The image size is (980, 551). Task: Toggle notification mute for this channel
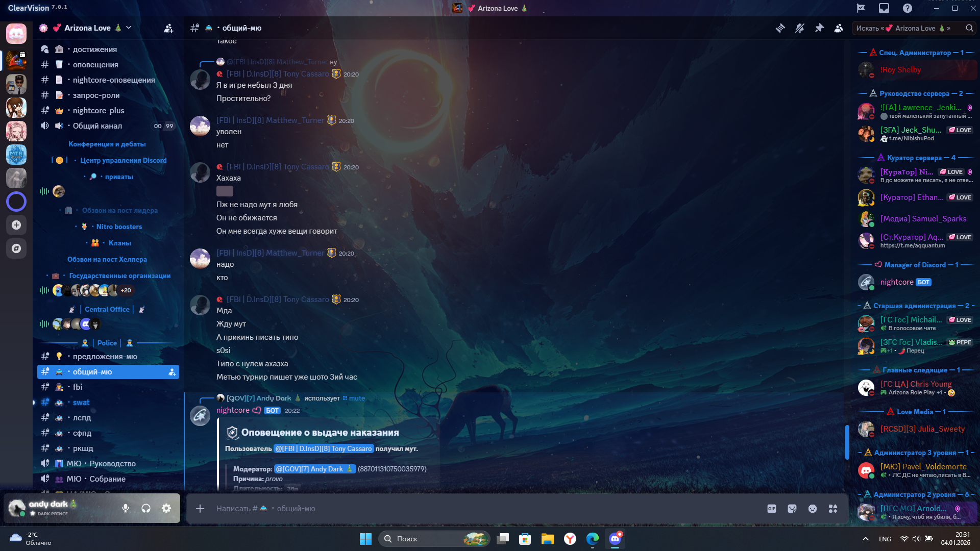point(800,28)
